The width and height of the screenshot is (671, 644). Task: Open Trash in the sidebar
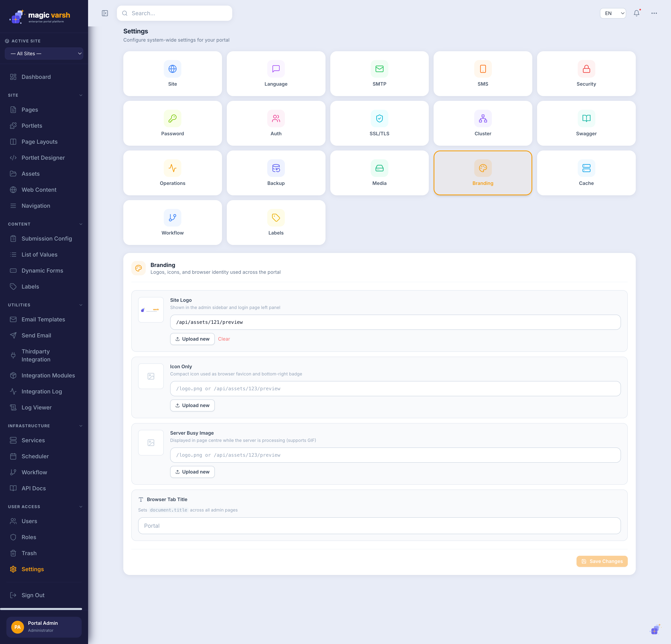[x=44, y=553]
